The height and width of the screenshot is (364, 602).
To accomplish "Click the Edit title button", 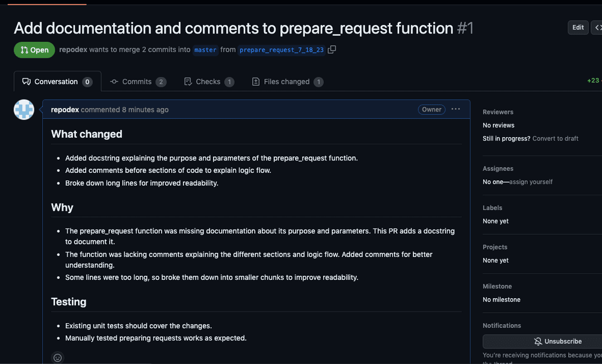I will click(x=578, y=27).
